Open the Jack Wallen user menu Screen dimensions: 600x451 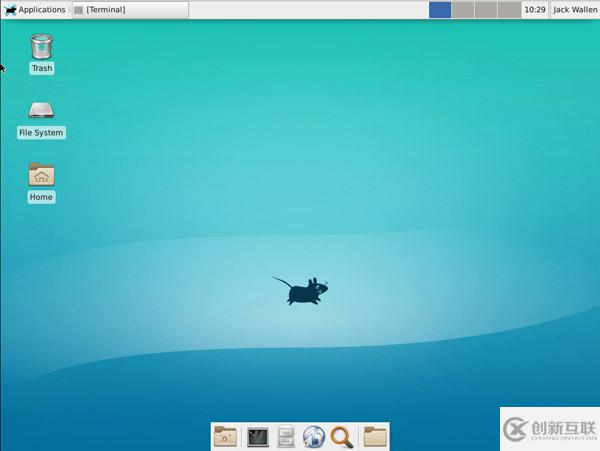click(575, 10)
